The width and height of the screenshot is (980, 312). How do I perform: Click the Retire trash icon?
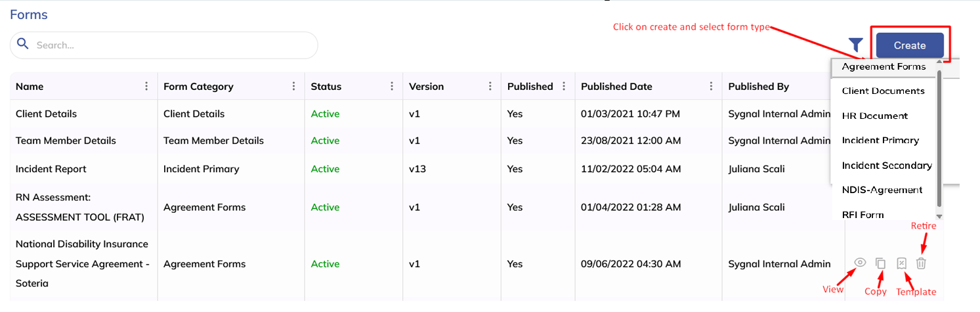pyautogui.click(x=921, y=263)
